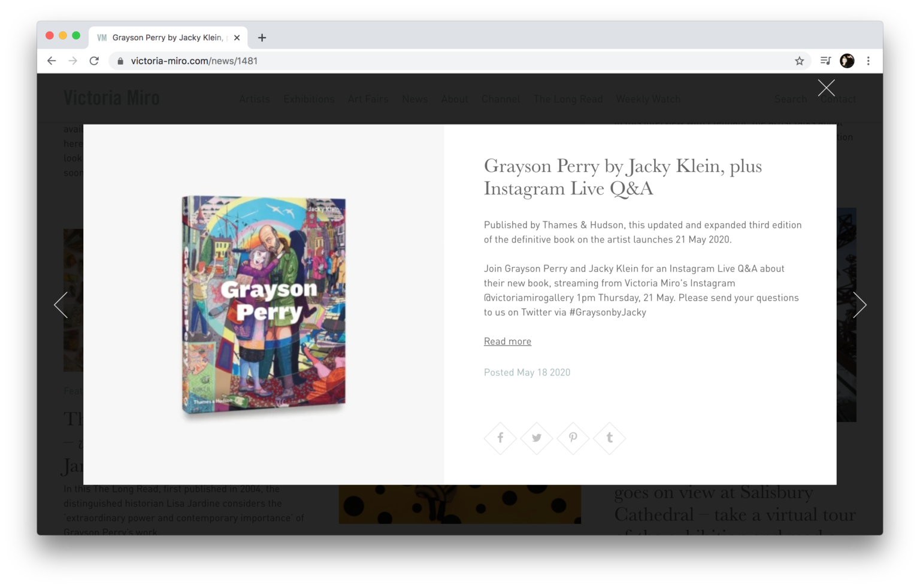Click the Salisbury Cathedral headline behind the popup
The height and width of the screenshot is (588, 920).
[735, 509]
